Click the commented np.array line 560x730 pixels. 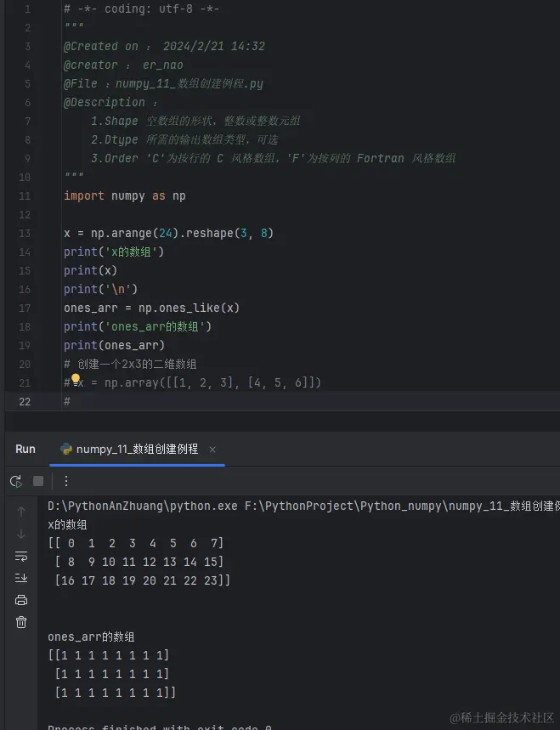click(192, 382)
